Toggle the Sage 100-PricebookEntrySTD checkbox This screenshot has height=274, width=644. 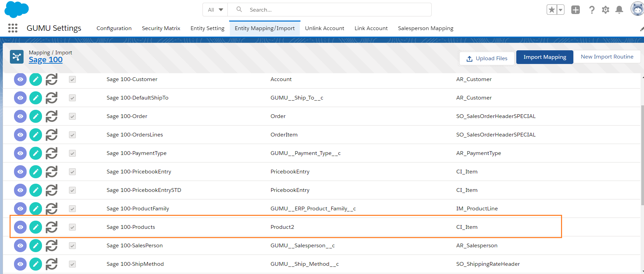(72, 190)
